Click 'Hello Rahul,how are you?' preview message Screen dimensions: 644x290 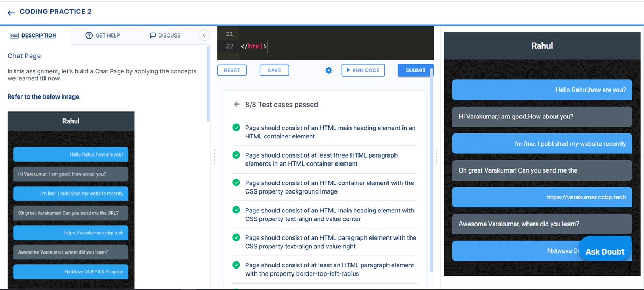pos(542,90)
